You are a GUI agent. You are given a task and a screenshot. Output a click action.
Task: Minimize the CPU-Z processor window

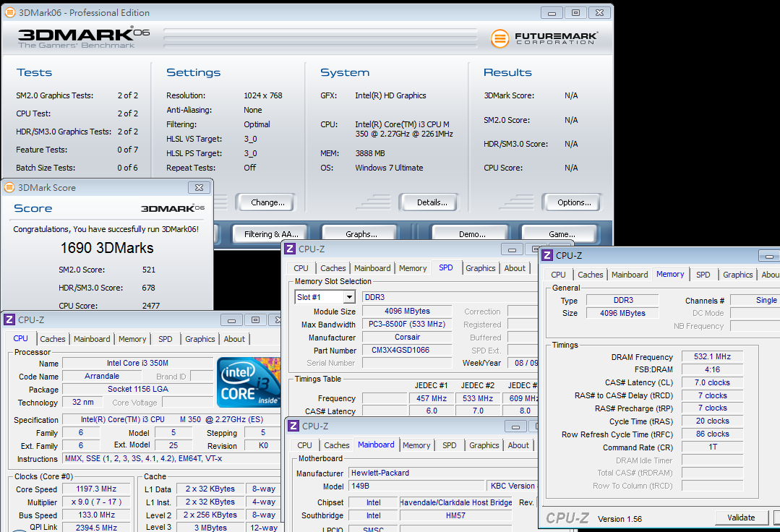(x=232, y=320)
